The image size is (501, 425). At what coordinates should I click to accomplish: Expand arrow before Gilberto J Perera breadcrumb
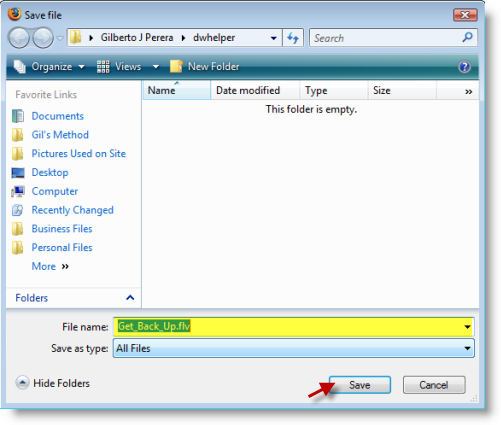pos(91,38)
